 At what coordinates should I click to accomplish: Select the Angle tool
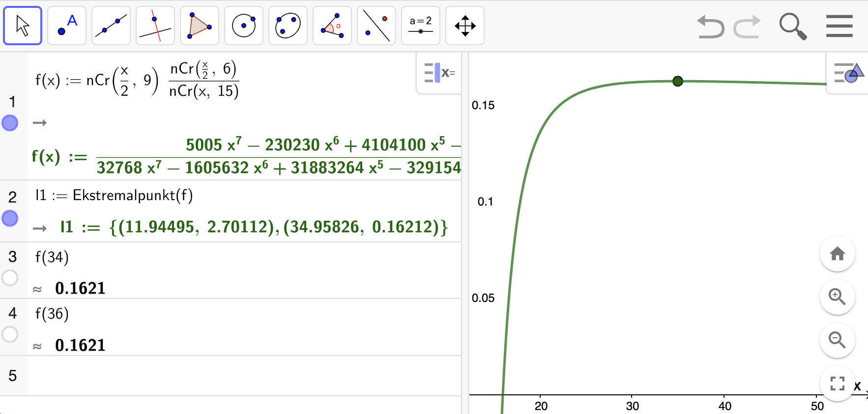click(x=332, y=26)
